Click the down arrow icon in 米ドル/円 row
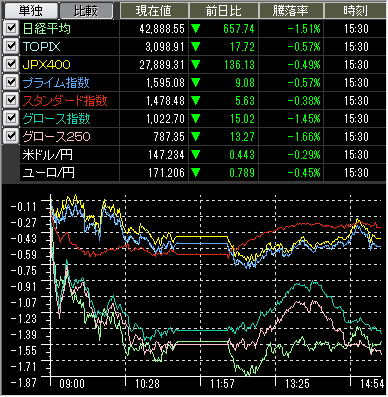Image resolution: width=388 pixels, height=397 pixels. (196, 155)
